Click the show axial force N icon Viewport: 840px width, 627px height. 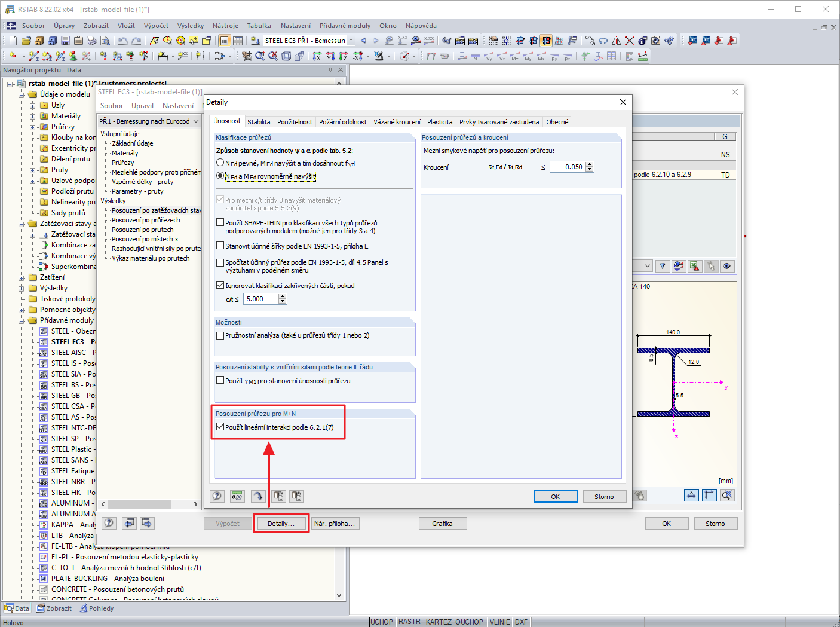pos(476,56)
